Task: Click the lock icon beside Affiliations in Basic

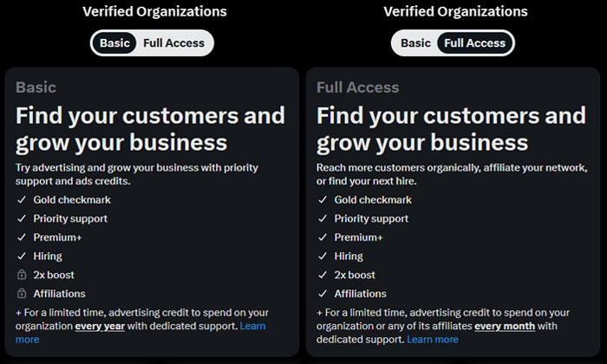Action: tap(22, 293)
